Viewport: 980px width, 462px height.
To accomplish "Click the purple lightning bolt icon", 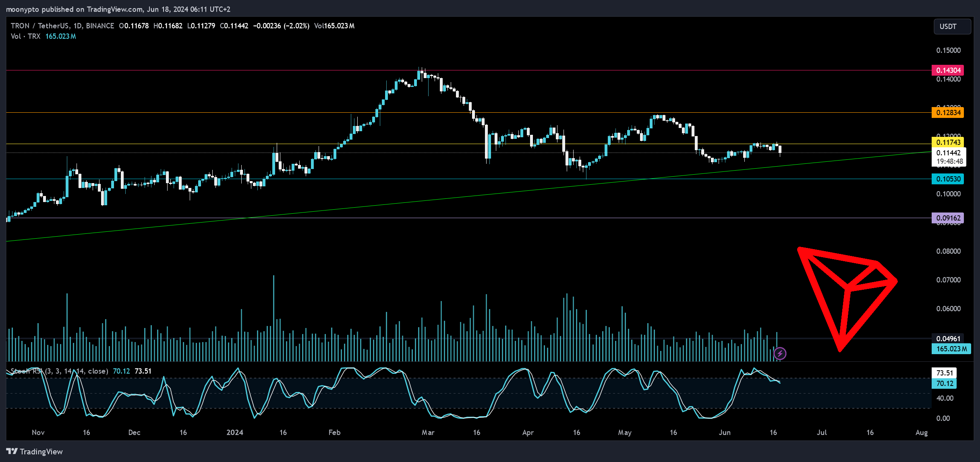I will click(x=780, y=353).
